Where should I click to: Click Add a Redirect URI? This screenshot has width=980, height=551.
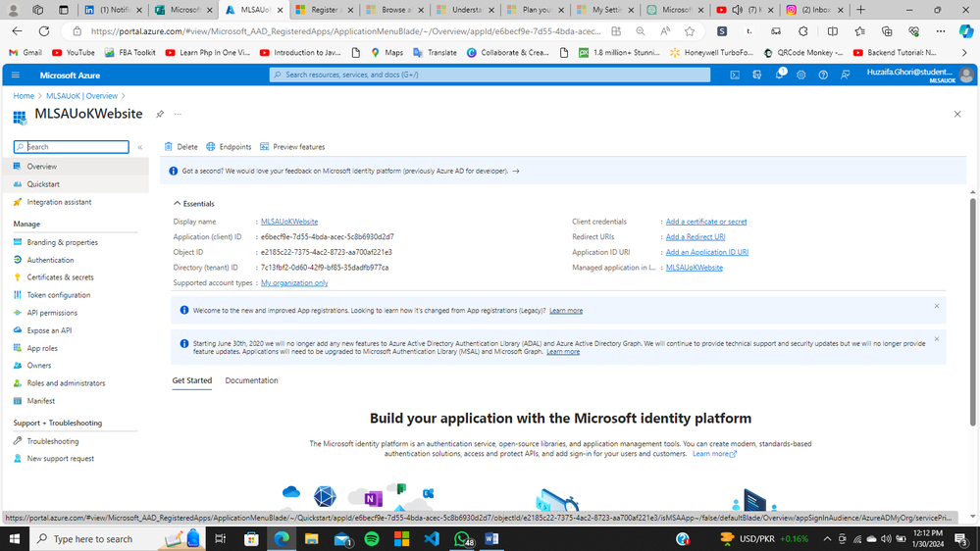coord(696,236)
